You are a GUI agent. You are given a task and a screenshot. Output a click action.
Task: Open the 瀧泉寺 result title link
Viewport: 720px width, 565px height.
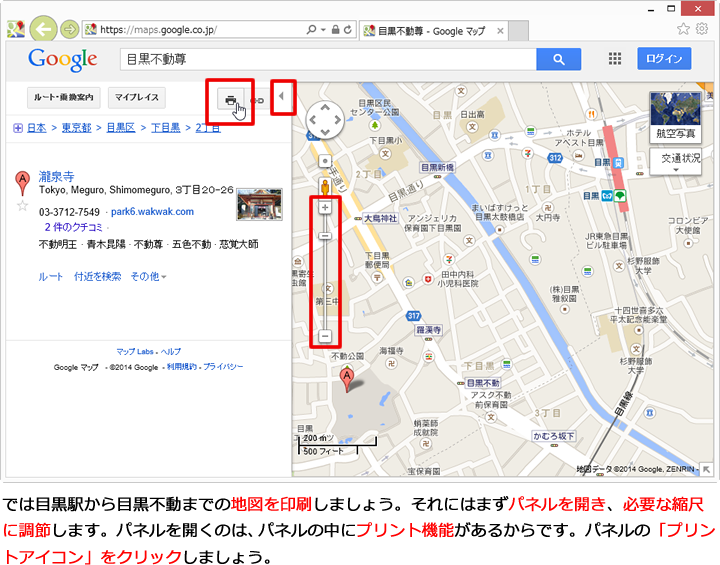tap(56, 176)
